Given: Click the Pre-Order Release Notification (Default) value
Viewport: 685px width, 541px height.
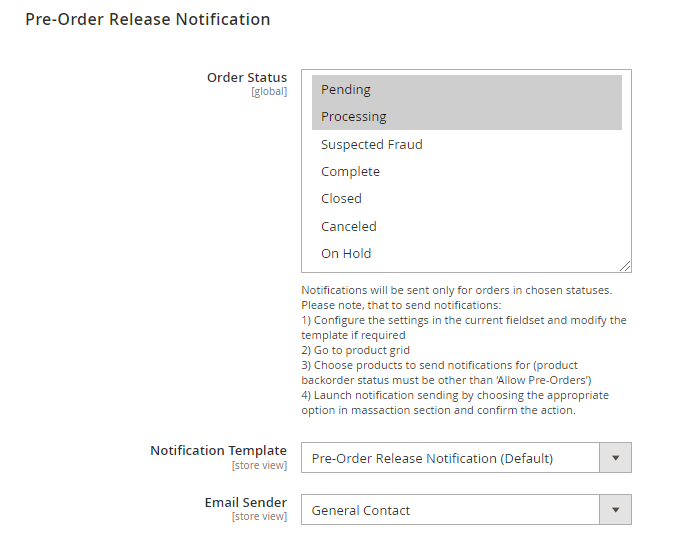Looking at the screenshot, I should [x=432, y=458].
